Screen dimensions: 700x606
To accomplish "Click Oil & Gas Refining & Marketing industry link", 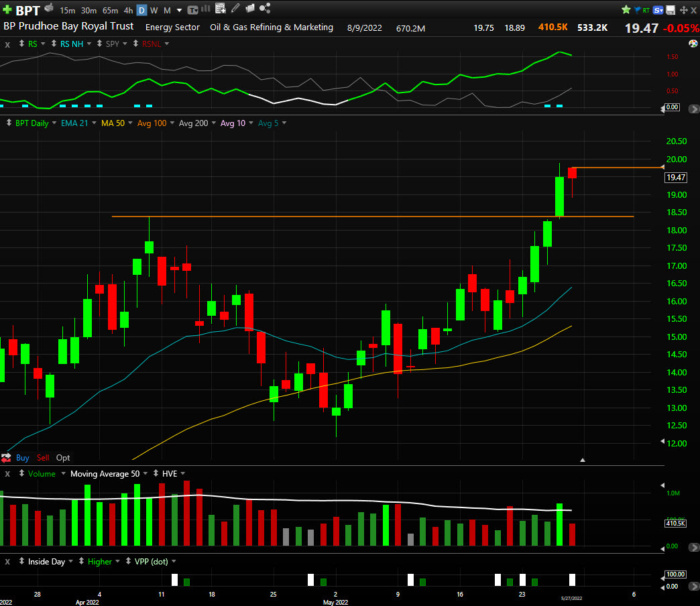I will [x=272, y=27].
